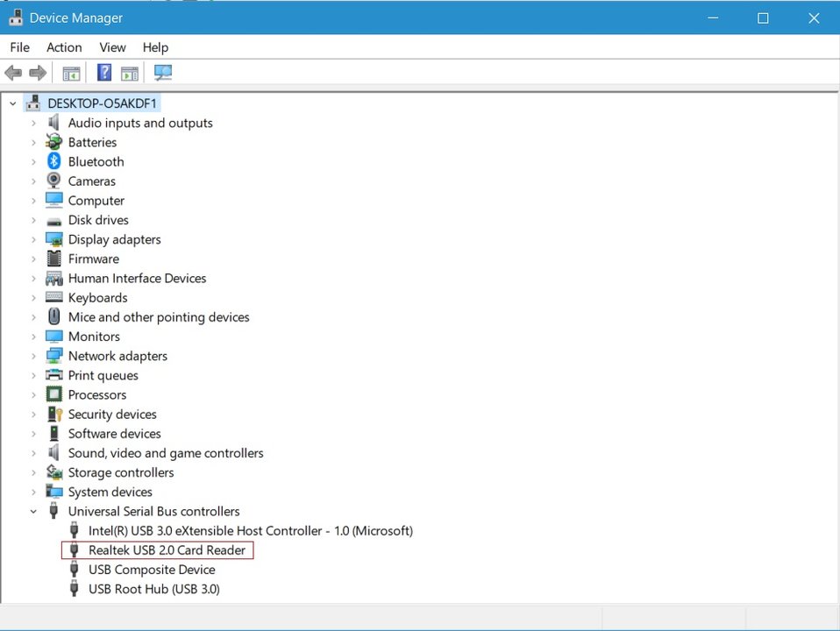Click the Disk drives icon
Image resolution: width=840 pixels, height=631 pixels.
click(x=53, y=221)
